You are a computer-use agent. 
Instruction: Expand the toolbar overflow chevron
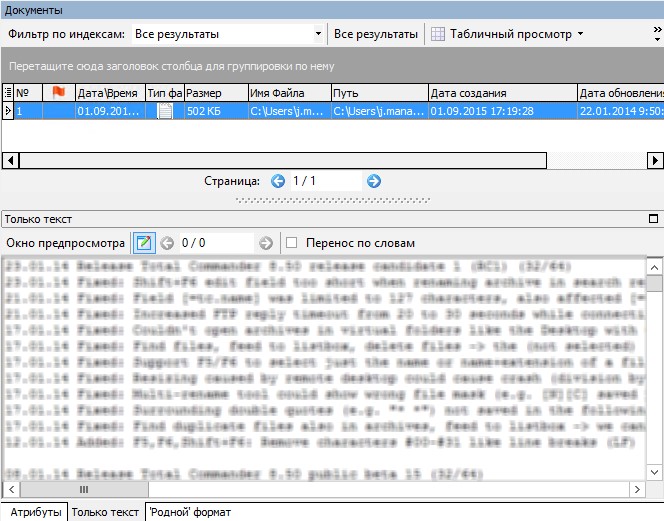(x=657, y=34)
